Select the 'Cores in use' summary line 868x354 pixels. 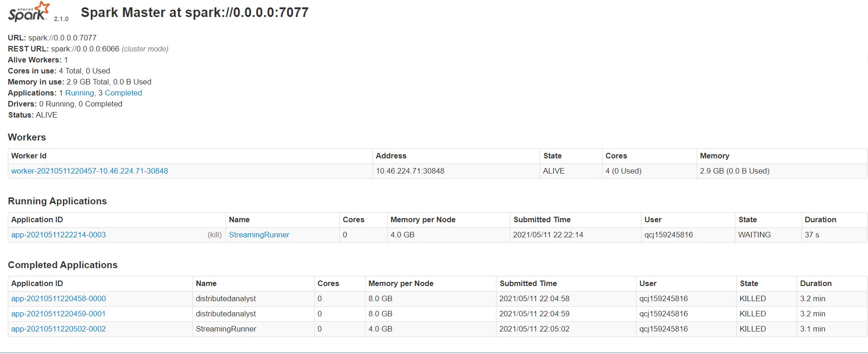click(59, 71)
